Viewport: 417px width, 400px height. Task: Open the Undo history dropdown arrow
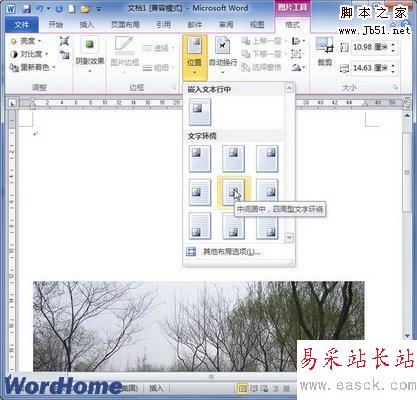48,9
